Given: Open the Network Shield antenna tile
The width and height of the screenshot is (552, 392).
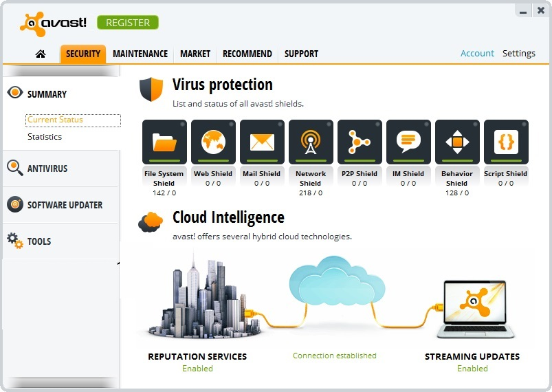Looking at the screenshot, I should [311, 142].
